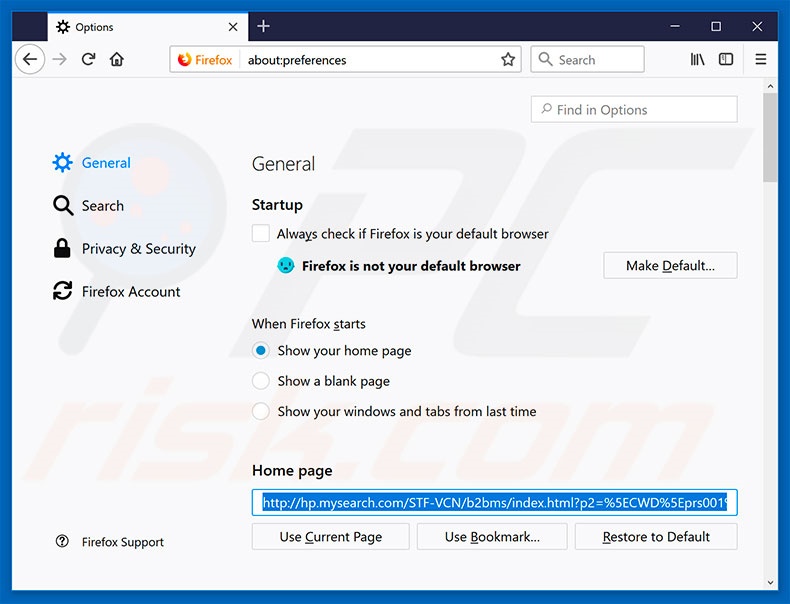Viewport: 790px width, 604px height.
Task: Click the Find in Options search box
Action: coord(634,110)
